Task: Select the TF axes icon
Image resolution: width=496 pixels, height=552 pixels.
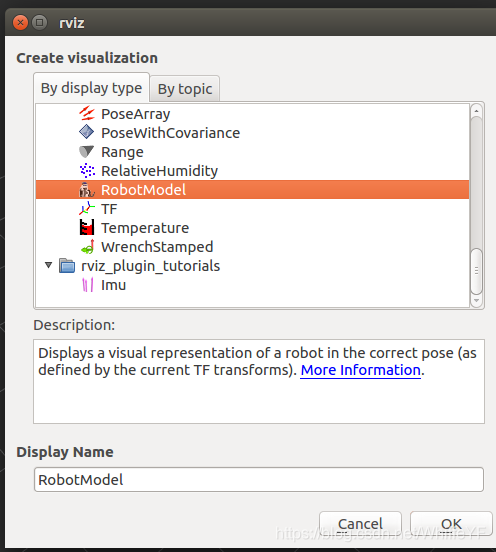Action: point(87,208)
